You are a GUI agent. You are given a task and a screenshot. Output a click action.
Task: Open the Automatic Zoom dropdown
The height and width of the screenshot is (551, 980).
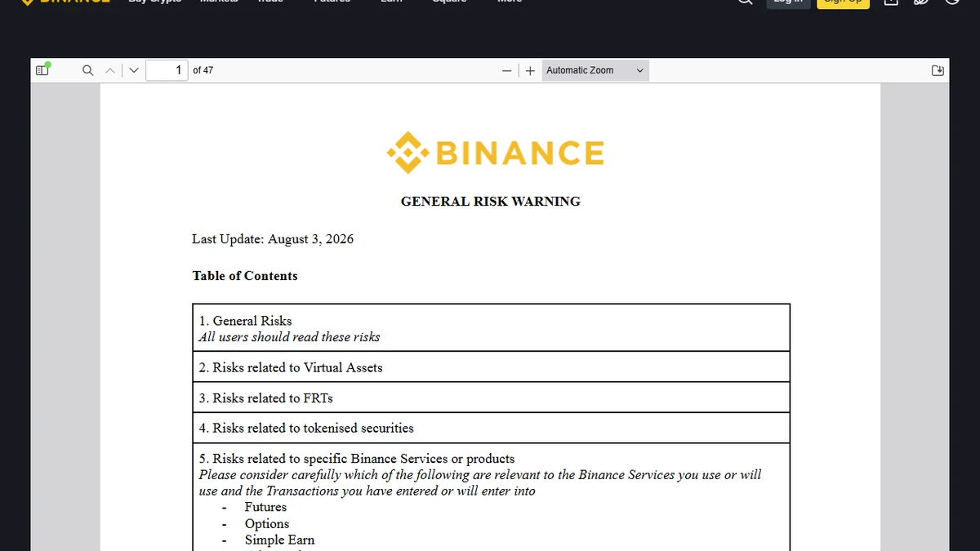pos(595,70)
